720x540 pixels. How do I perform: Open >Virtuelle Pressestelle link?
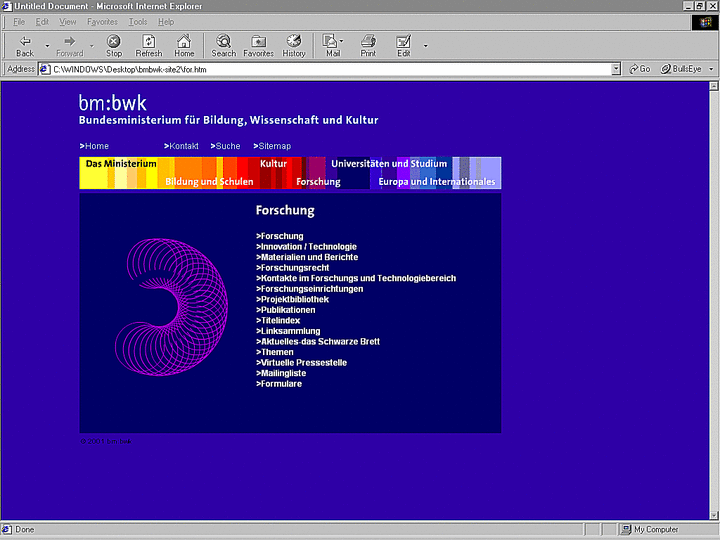[x=301, y=363]
